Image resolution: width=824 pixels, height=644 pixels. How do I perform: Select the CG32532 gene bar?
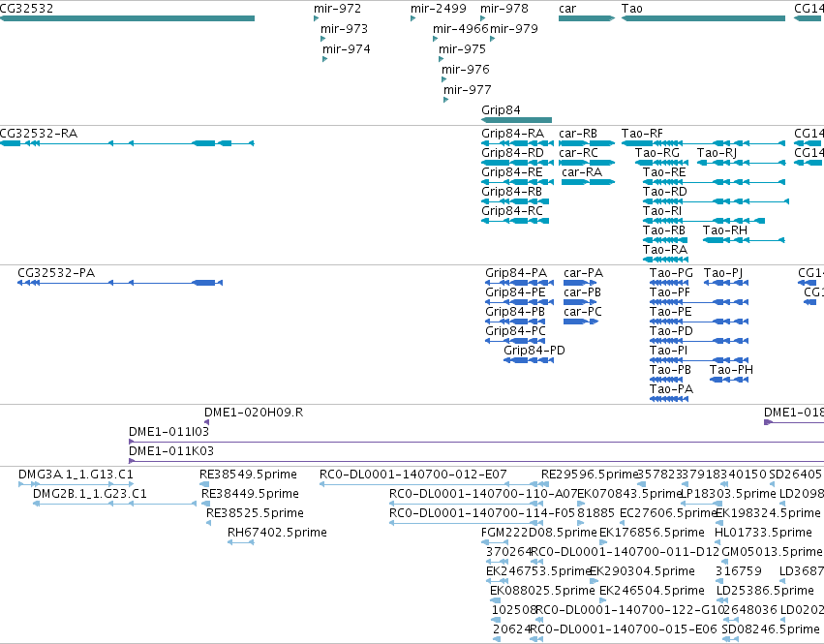pos(127,18)
